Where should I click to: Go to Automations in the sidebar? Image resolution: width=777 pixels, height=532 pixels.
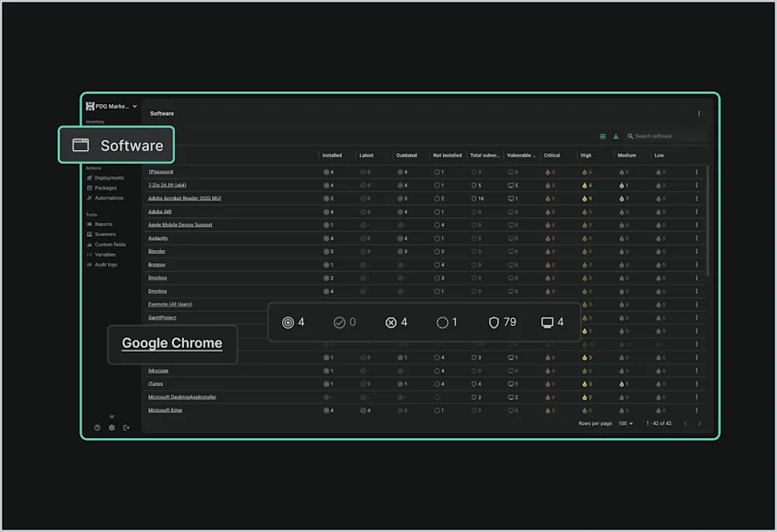tap(109, 198)
